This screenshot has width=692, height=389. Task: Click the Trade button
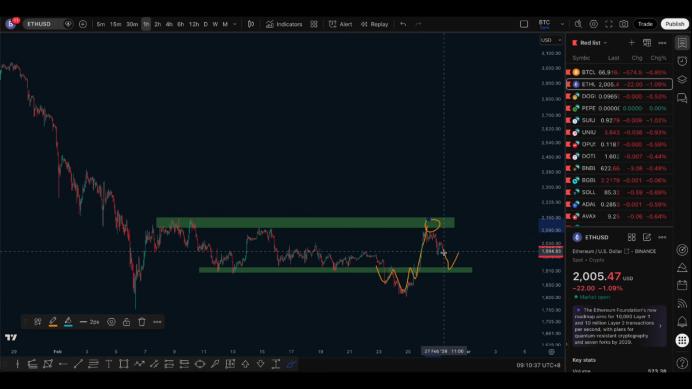coord(645,24)
